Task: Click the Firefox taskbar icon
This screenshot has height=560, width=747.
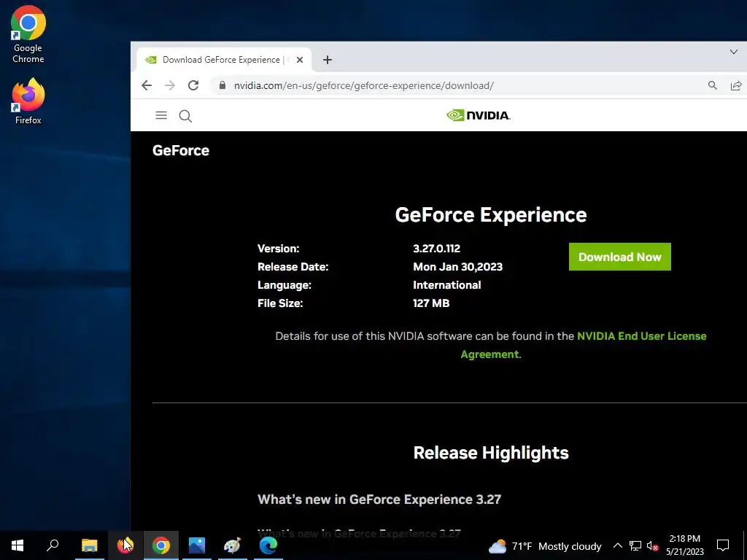Action: [125, 545]
